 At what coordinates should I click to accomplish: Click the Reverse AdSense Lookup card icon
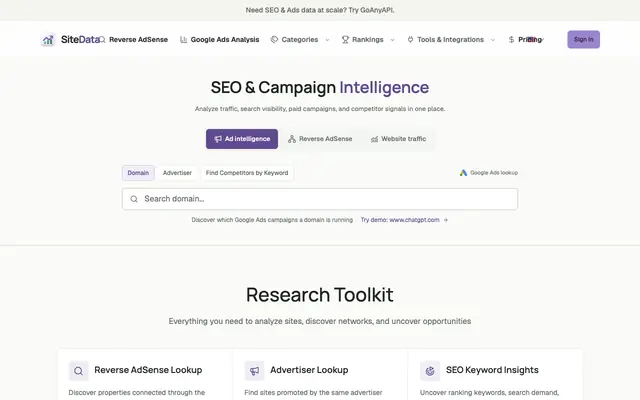pos(79,371)
